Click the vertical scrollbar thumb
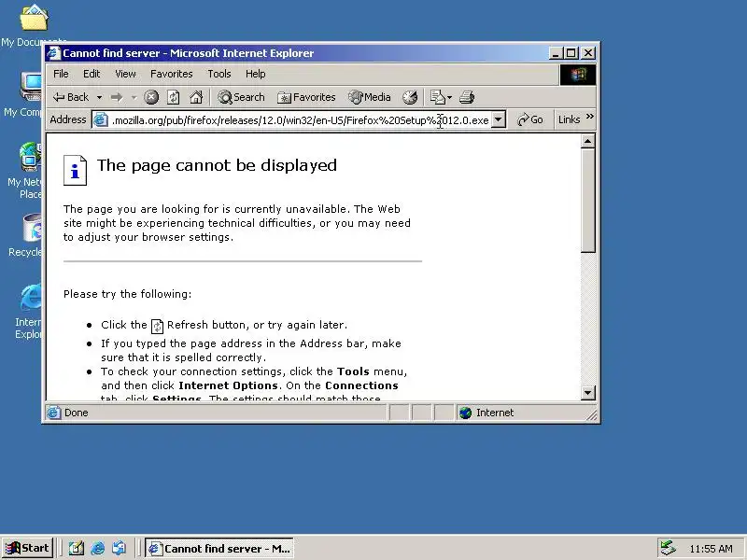The image size is (747, 560). pyautogui.click(x=588, y=201)
